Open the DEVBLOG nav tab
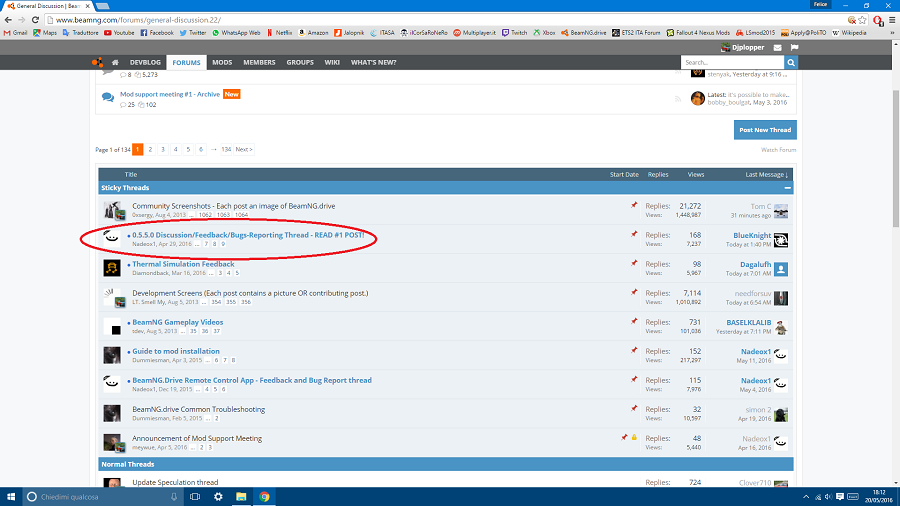Image resolution: width=900 pixels, height=506 pixels. pyautogui.click(x=145, y=63)
